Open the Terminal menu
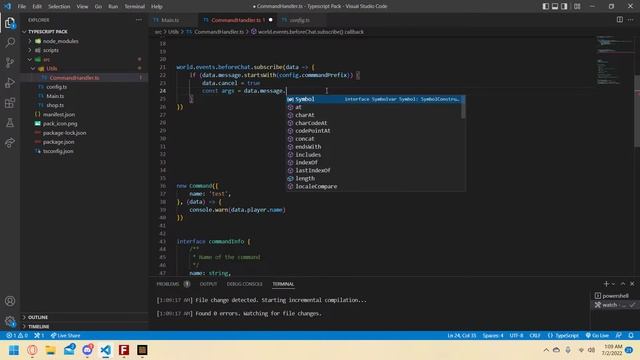The height and width of the screenshot is (360, 640). click(x=134, y=7)
